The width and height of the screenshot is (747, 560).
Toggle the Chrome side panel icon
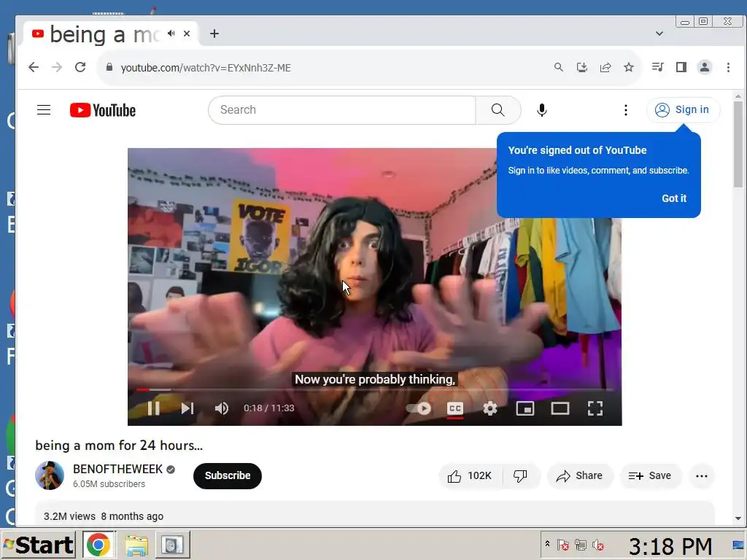tap(681, 67)
